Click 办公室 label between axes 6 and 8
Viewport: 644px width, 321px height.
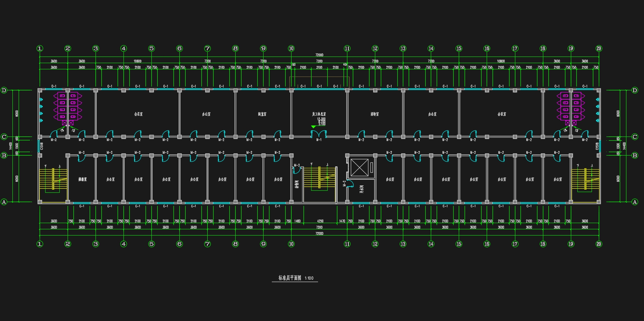click(206, 114)
